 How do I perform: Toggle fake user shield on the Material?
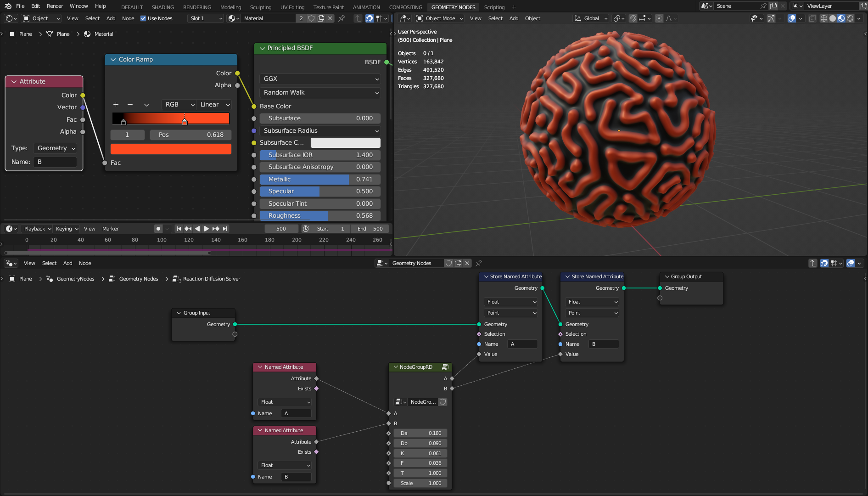coord(312,18)
